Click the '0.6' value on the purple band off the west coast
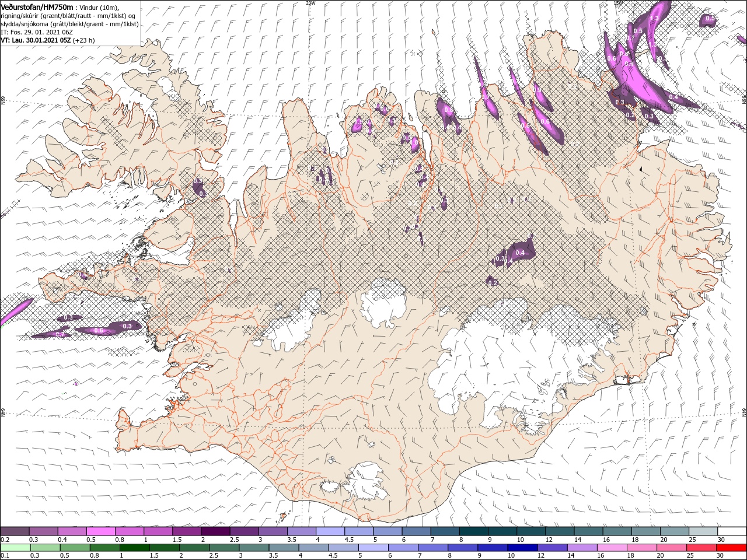747x560 pixels. (99, 331)
